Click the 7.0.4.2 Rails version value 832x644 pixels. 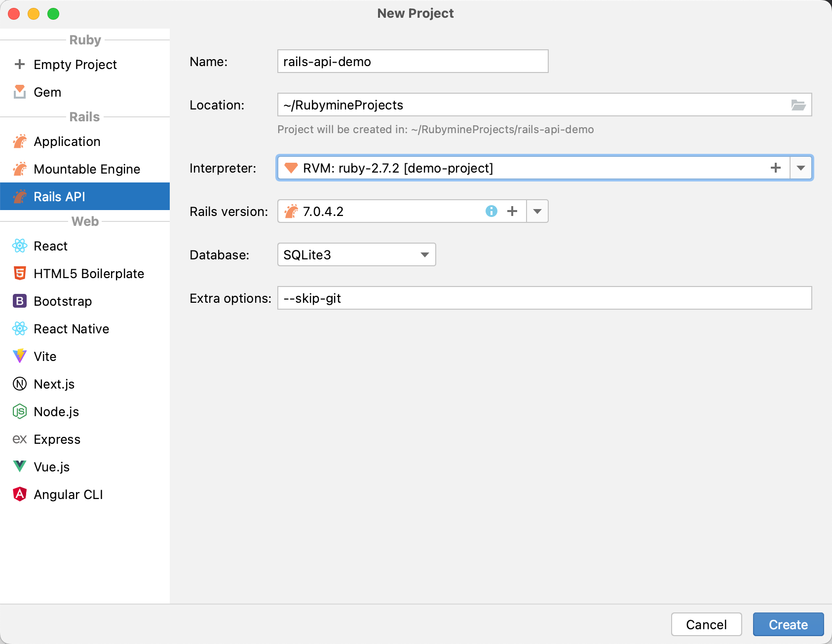pos(323,211)
